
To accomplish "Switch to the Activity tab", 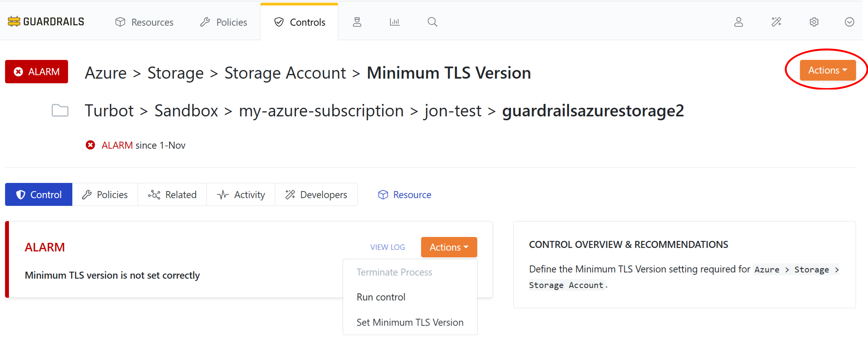I will pyautogui.click(x=241, y=195).
